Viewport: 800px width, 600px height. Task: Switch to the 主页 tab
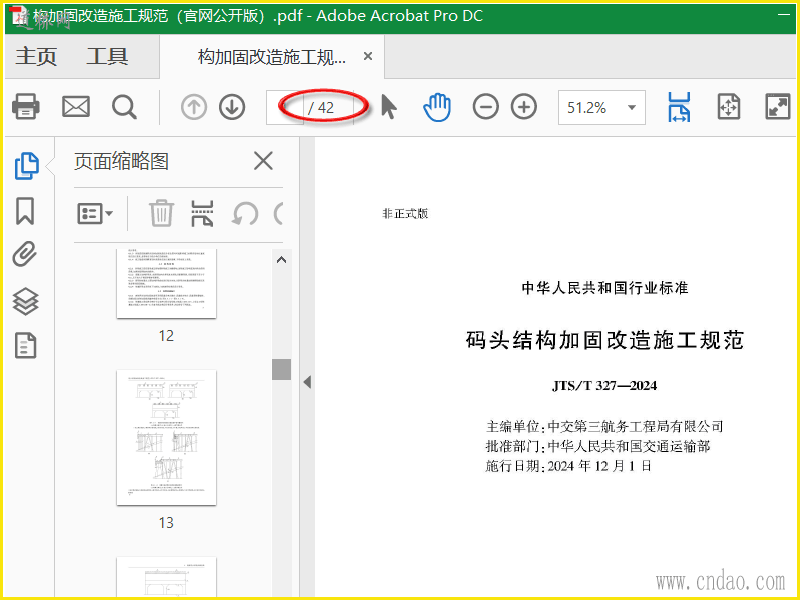point(36,56)
